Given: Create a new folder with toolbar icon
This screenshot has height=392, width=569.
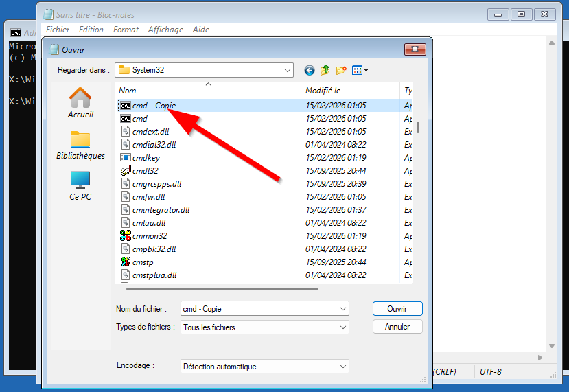Looking at the screenshot, I should (341, 70).
